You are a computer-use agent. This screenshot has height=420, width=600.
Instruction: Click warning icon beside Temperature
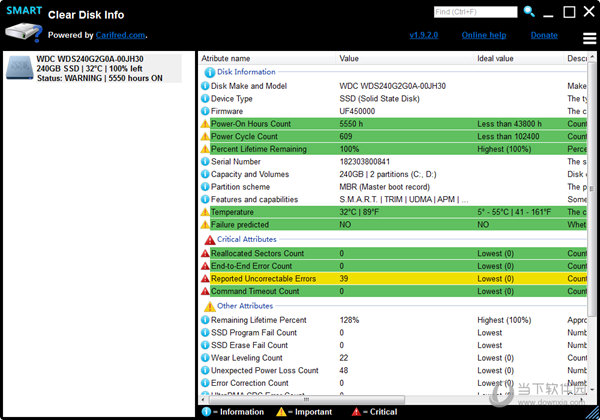(x=205, y=212)
